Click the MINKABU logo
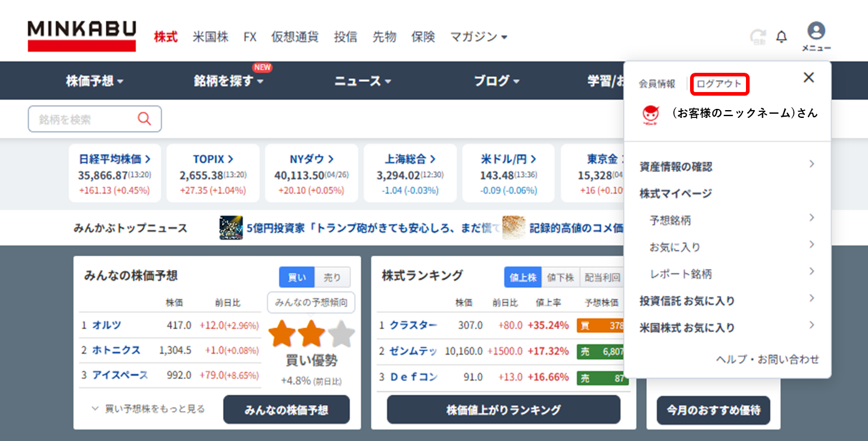This screenshot has height=441, width=868. pos(82,36)
